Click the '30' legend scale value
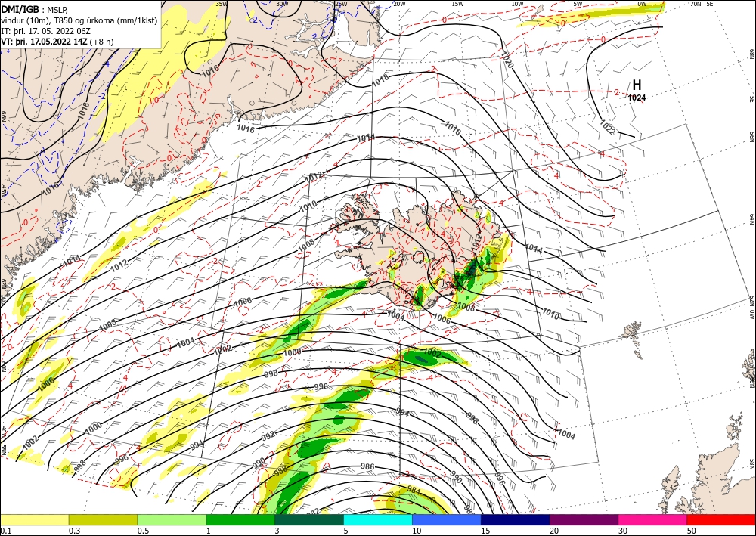Screen dimensions: 756x536 coord(623,531)
